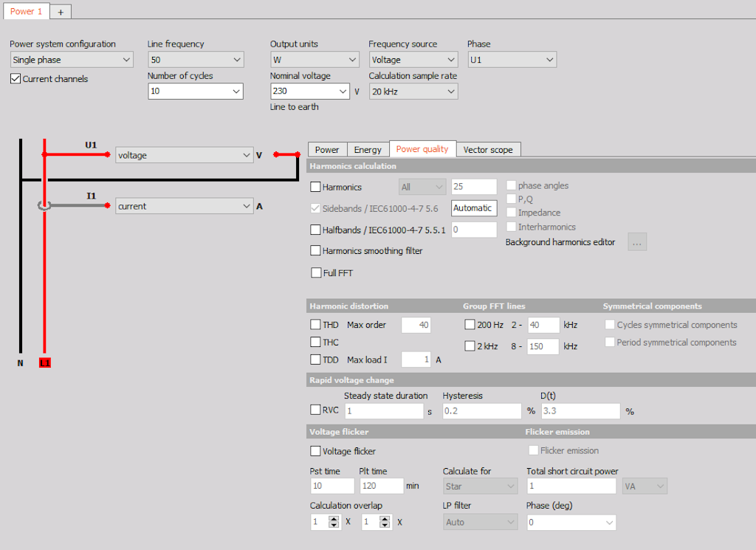Check the TDD checkbox
Image resolution: width=756 pixels, height=550 pixels.
[x=315, y=360]
